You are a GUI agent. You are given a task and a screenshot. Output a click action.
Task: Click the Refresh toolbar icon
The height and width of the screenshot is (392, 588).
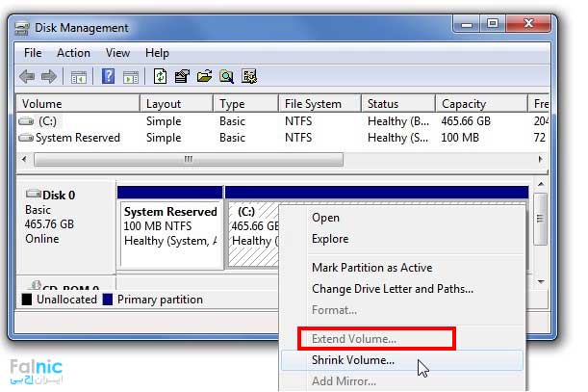[160, 76]
